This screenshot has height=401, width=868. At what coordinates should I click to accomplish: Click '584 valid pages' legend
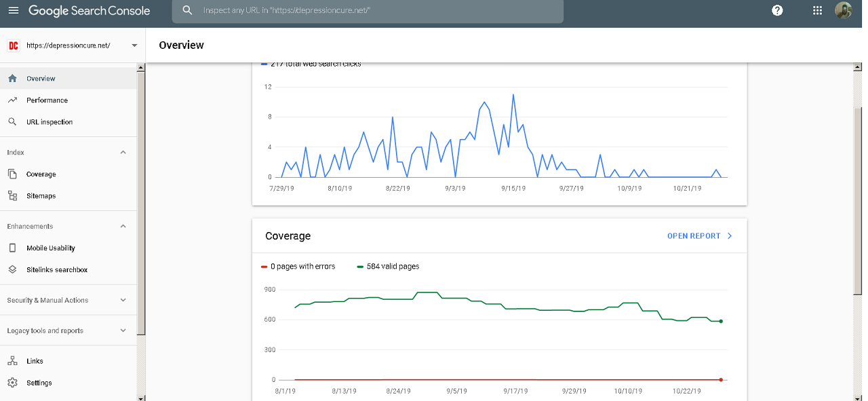(388, 267)
